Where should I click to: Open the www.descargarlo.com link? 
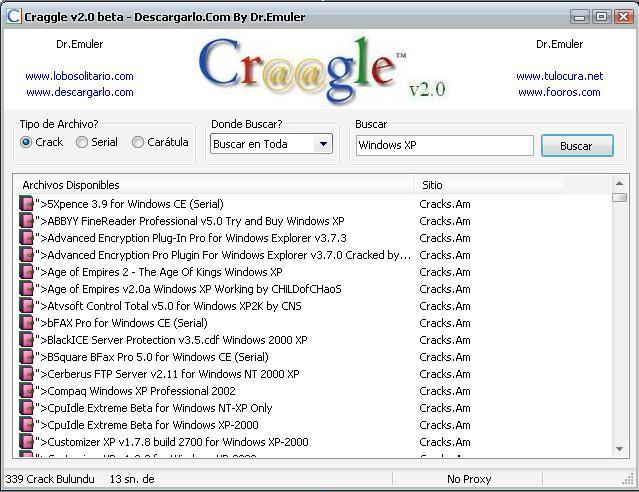pyautogui.click(x=80, y=92)
